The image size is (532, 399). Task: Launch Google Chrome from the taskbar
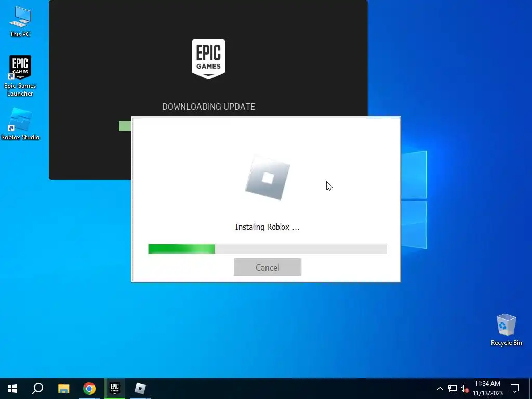pyautogui.click(x=89, y=389)
